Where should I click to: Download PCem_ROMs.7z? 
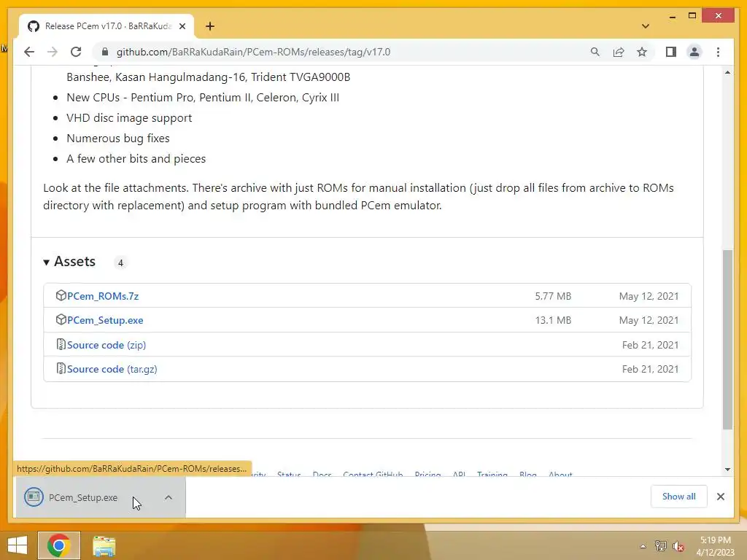tap(103, 296)
